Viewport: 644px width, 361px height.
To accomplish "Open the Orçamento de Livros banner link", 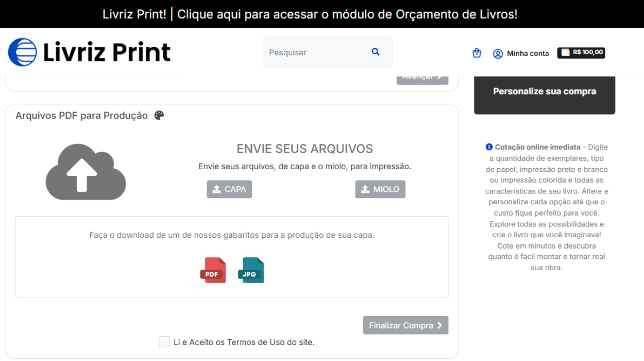I will click(322, 13).
